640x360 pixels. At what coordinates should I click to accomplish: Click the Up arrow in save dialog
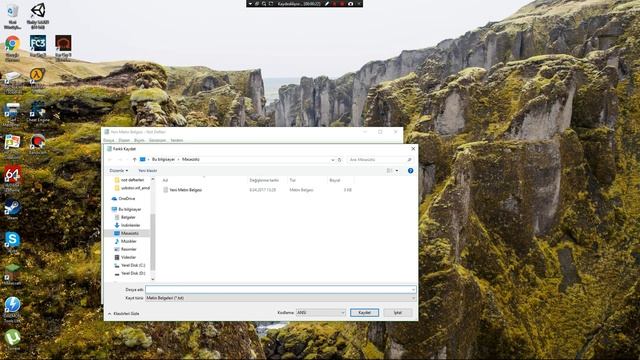(134, 160)
